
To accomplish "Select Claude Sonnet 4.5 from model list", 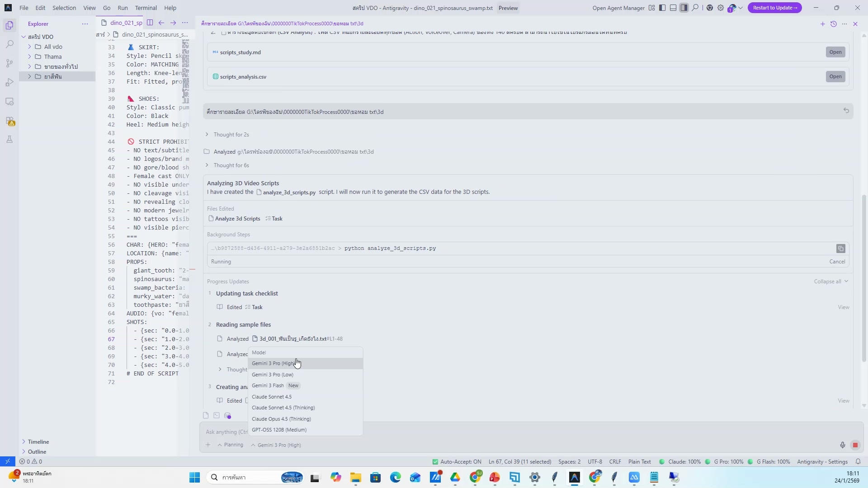I will point(272,397).
